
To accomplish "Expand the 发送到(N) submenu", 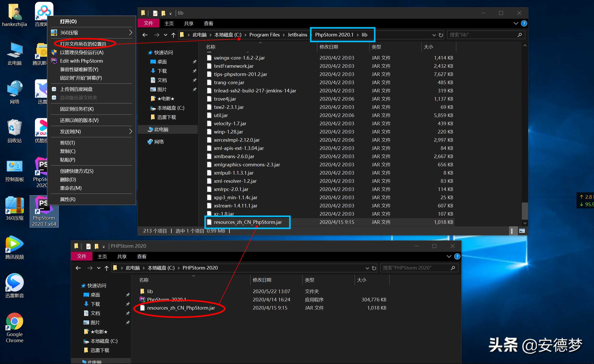I will tap(131, 131).
